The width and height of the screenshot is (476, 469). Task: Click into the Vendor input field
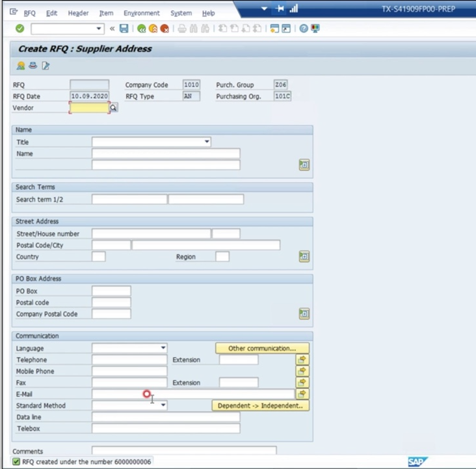coord(89,107)
